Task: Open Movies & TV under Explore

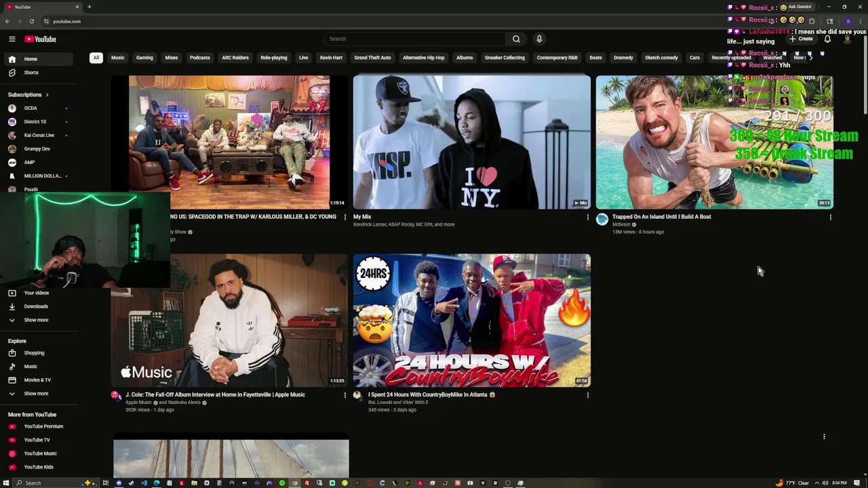Action: (x=39, y=380)
